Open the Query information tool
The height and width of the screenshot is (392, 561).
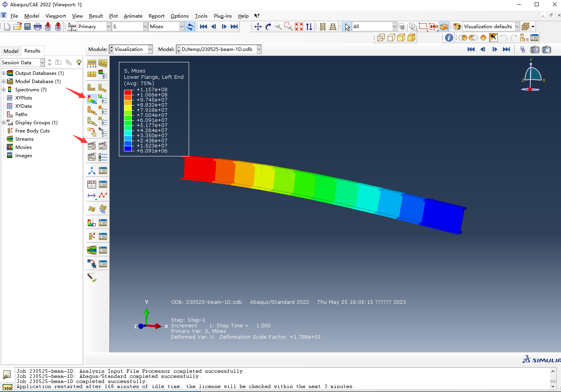click(449, 38)
